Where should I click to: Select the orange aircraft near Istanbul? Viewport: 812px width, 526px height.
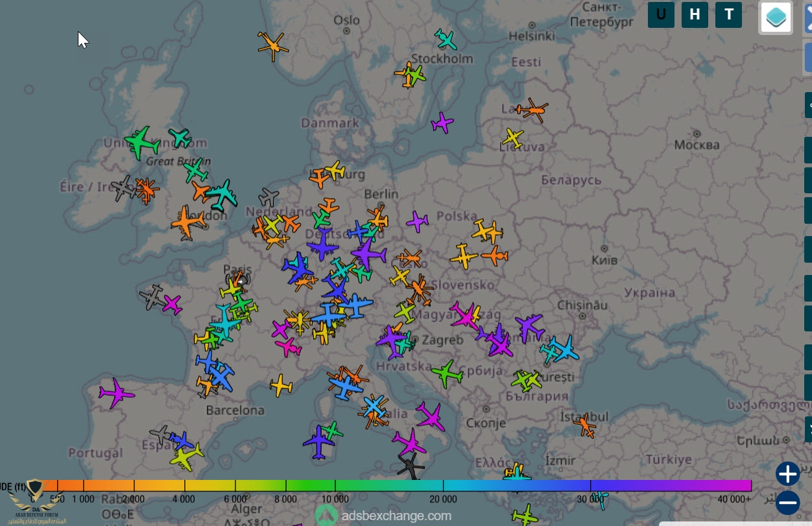[x=584, y=425]
